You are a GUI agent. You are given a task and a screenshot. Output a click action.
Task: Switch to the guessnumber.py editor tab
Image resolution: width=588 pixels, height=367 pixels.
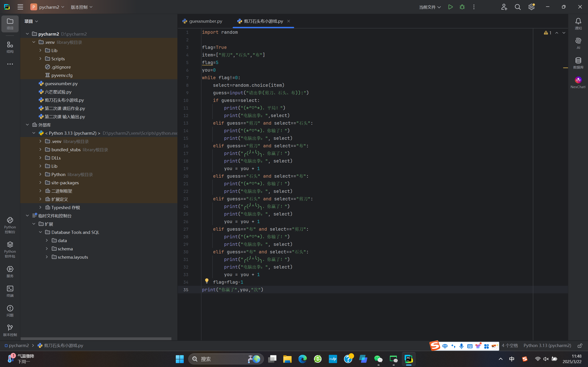pyautogui.click(x=205, y=21)
